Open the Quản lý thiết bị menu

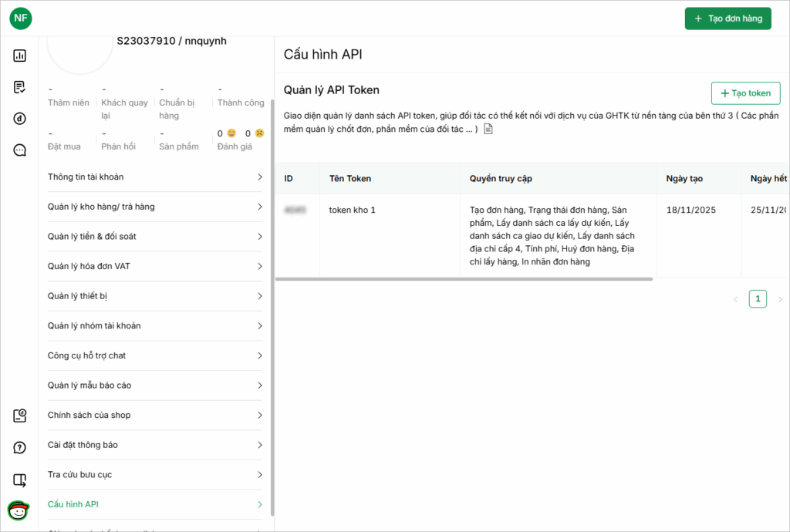coord(154,296)
